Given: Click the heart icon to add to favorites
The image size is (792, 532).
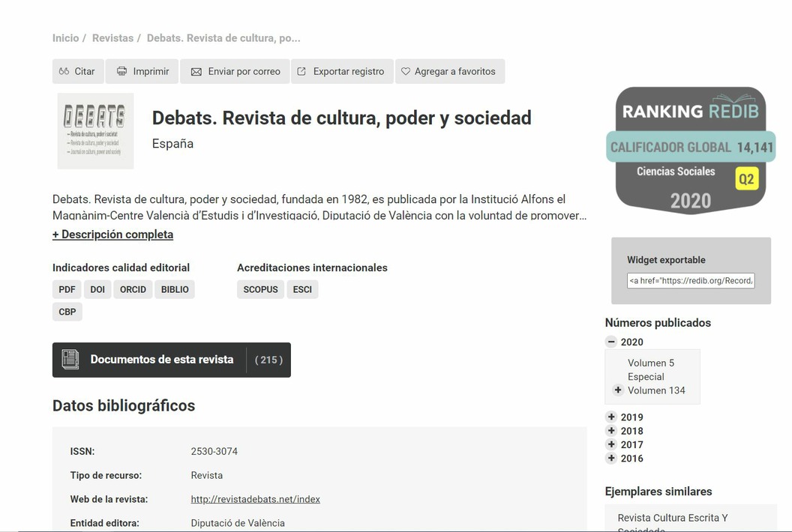Looking at the screenshot, I should (407, 71).
